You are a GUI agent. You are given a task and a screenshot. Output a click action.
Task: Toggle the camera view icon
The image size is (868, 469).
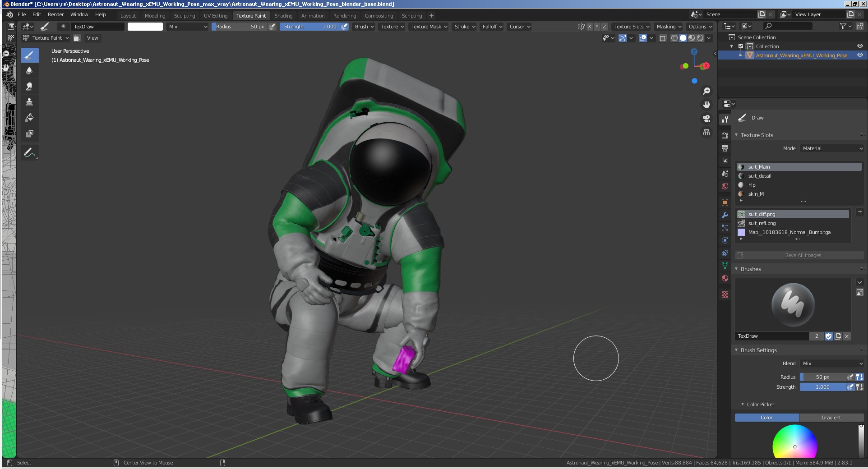coord(706,119)
